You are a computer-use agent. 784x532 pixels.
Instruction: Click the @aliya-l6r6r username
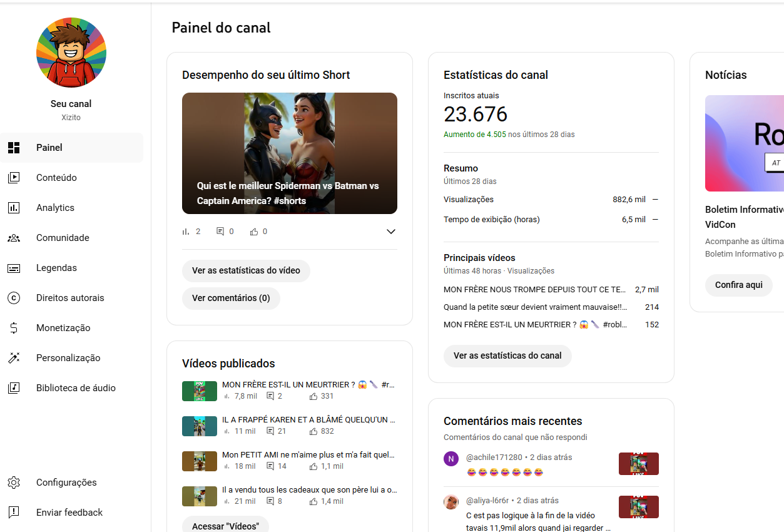[487, 501]
